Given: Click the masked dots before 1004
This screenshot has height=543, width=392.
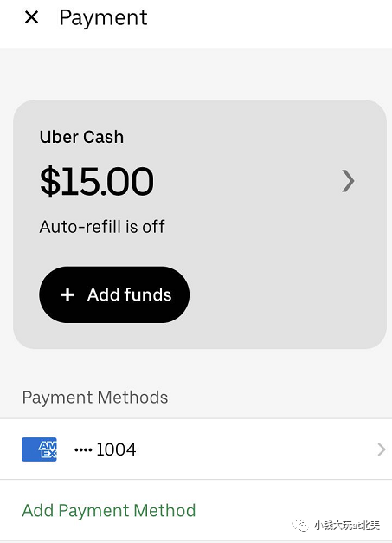Looking at the screenshot, I should (83, 449).
